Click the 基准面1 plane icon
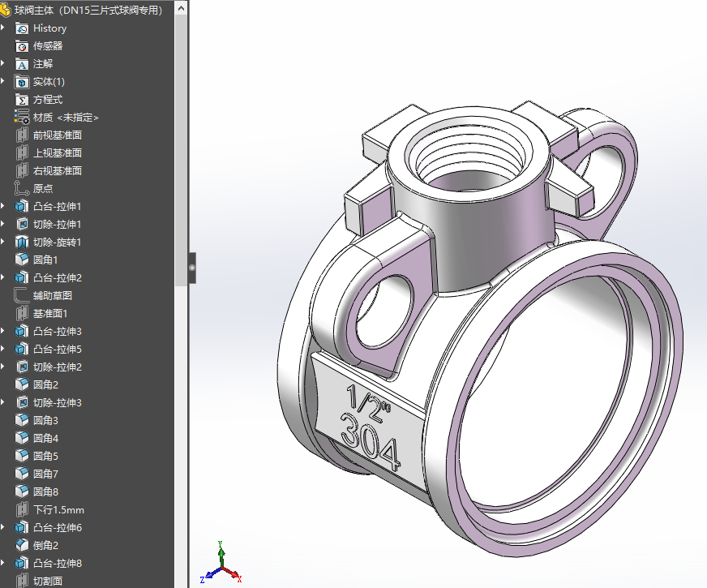 pyautogui.click(x=22, y=313)
